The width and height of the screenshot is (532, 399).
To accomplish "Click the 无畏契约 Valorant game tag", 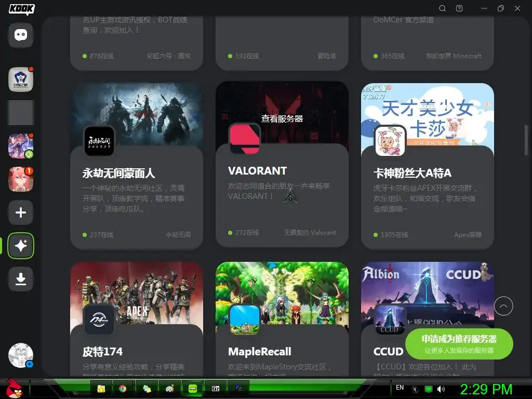I will pyautogui.click(x=310, y=232).
